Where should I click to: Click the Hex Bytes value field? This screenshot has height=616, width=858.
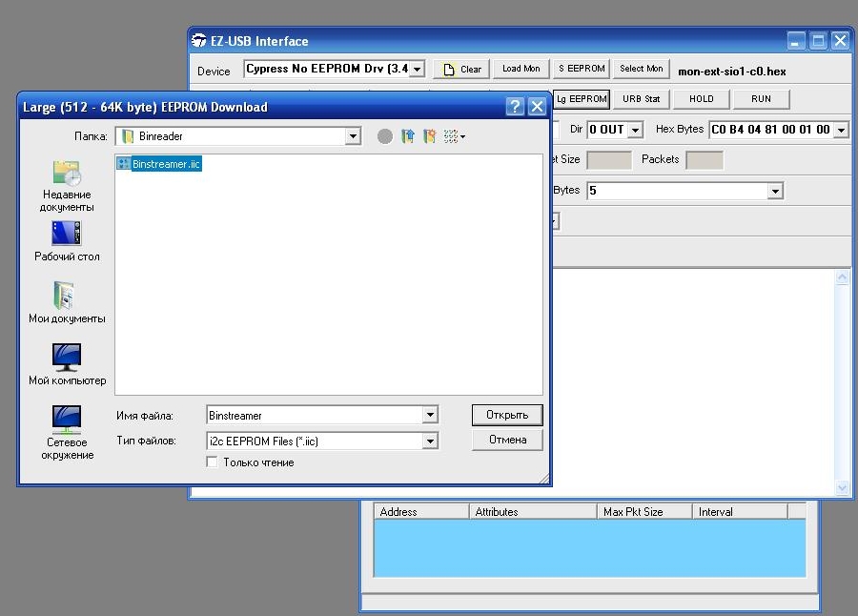coord(771,130)
